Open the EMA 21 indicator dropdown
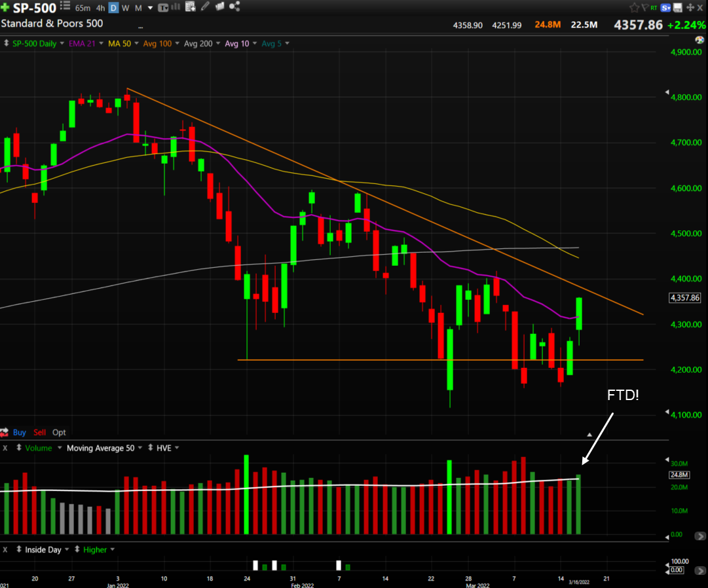This screenshot has width=708, height=588. [x=101, y=43]
